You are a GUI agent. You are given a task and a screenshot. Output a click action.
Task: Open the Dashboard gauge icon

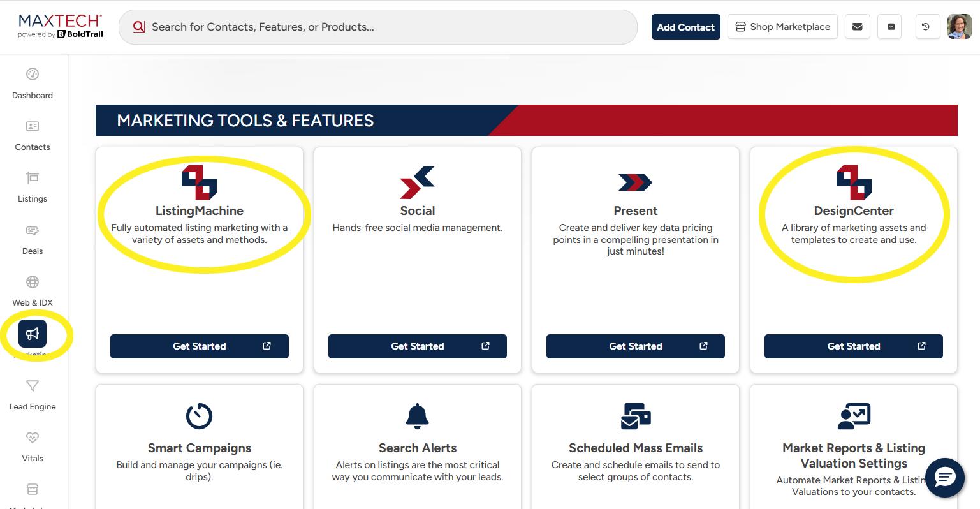click(33, 74)
